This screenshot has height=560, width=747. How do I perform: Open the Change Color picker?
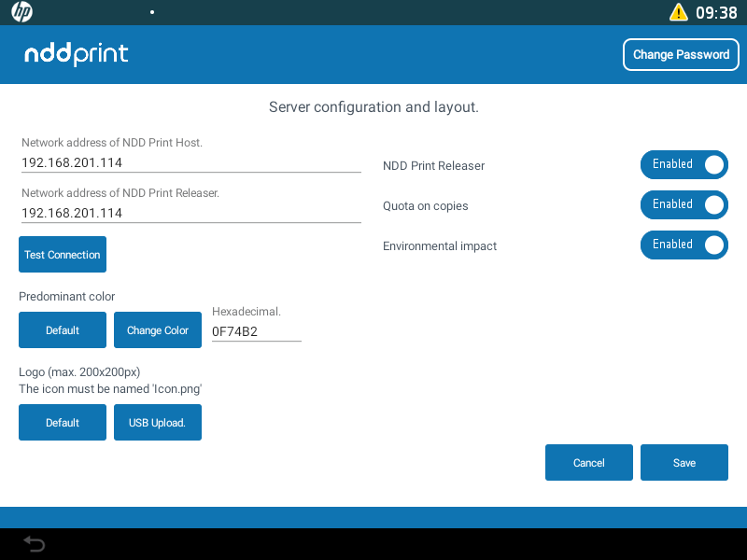tap(157, 329)
